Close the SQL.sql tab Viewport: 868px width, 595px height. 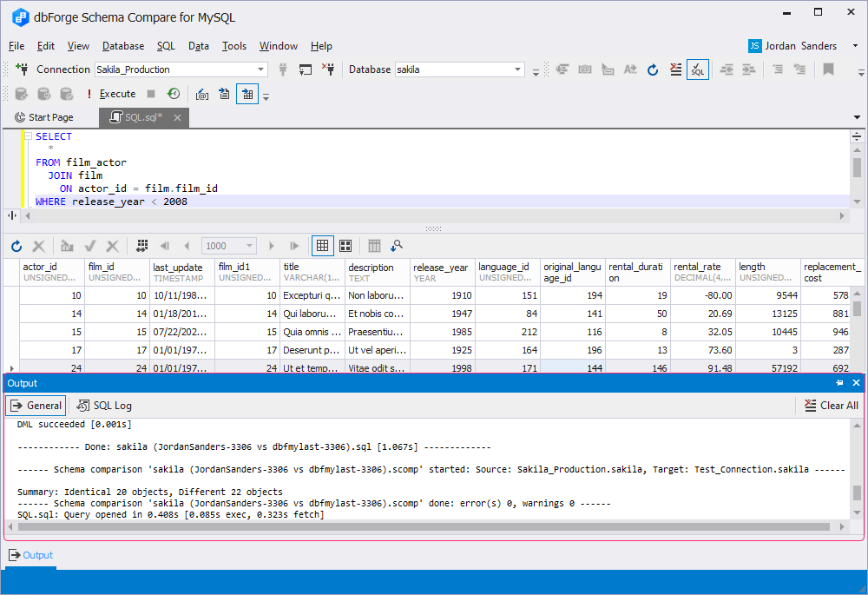coord(177,117)
